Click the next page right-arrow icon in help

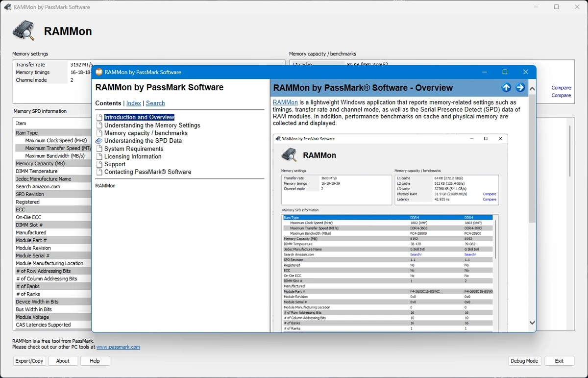520,87
